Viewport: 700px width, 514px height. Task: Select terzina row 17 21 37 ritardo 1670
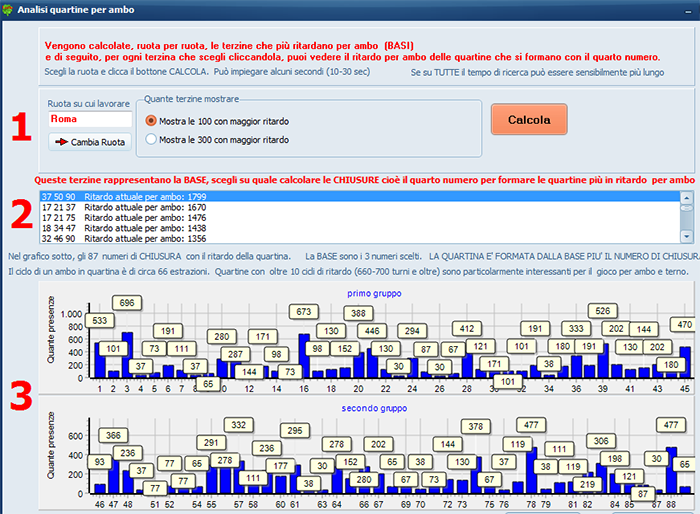pyautogui.click(x=360, y=207)
